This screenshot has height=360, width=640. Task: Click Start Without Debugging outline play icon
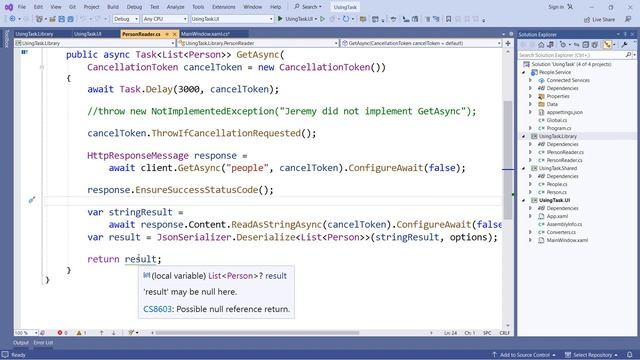[x=322, y=19]
